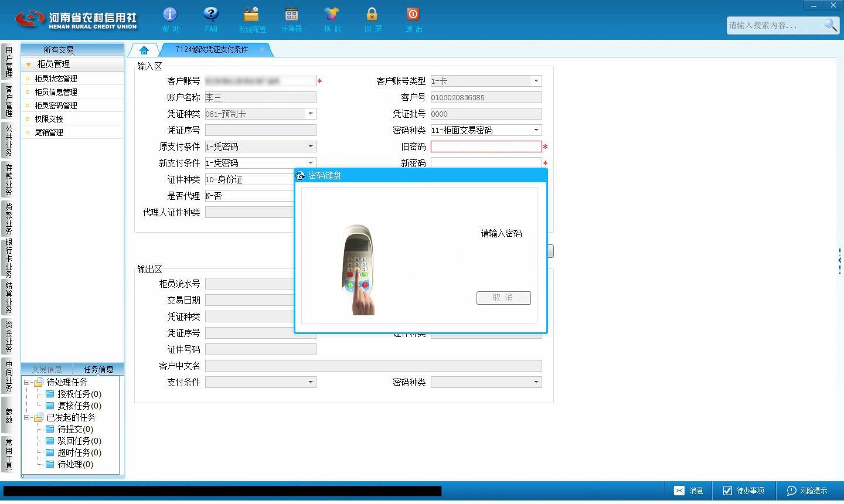
Task: Switch to 结算业务 side tab
Action: click(x=8, y=298)
